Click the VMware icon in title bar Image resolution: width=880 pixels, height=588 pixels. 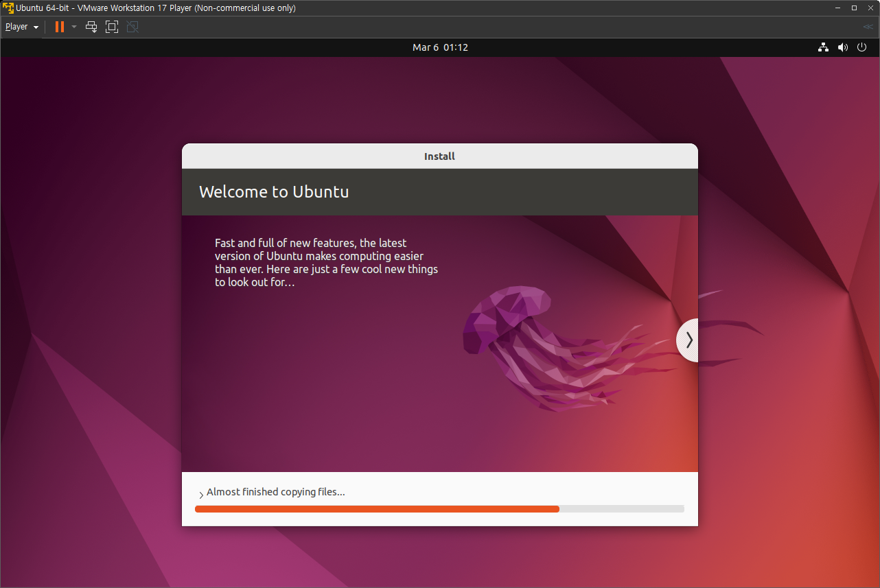tap(8, 8)
